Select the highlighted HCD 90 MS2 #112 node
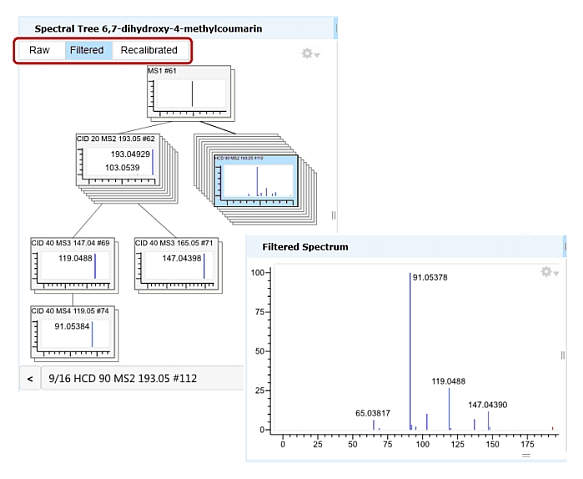Image resolution: width=583 pixels, height=479 pixels. pos(256,181)
